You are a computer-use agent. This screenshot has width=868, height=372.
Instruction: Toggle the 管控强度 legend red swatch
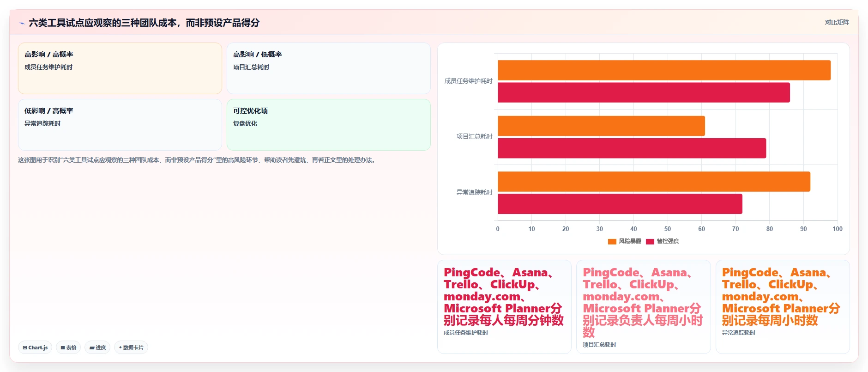coord(650,241)
